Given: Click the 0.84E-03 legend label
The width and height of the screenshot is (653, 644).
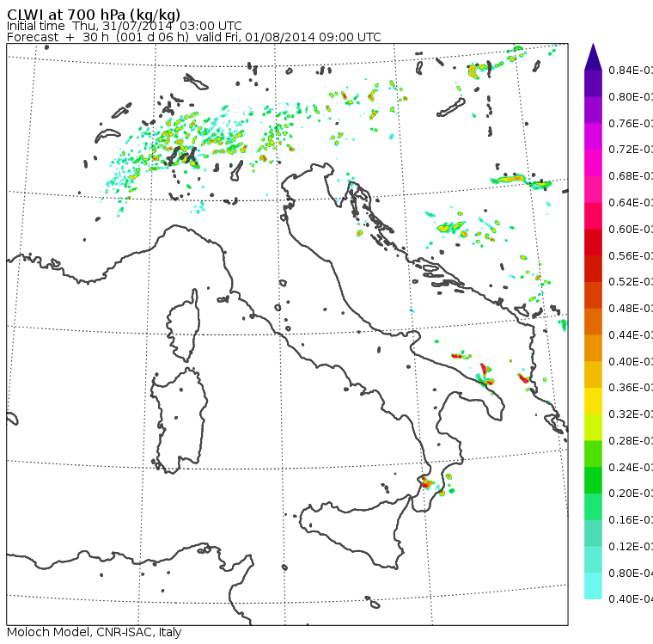Looking at the screenshot, I should pos(631,70).
